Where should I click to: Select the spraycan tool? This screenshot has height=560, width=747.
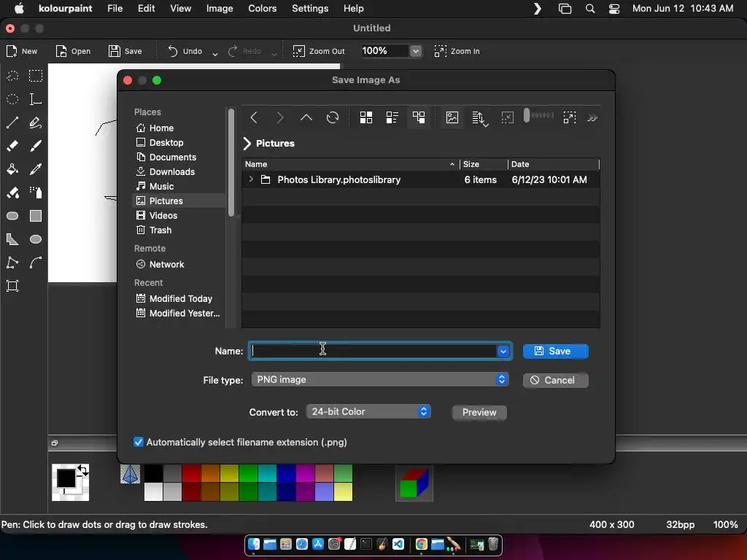tap(36, 192)
